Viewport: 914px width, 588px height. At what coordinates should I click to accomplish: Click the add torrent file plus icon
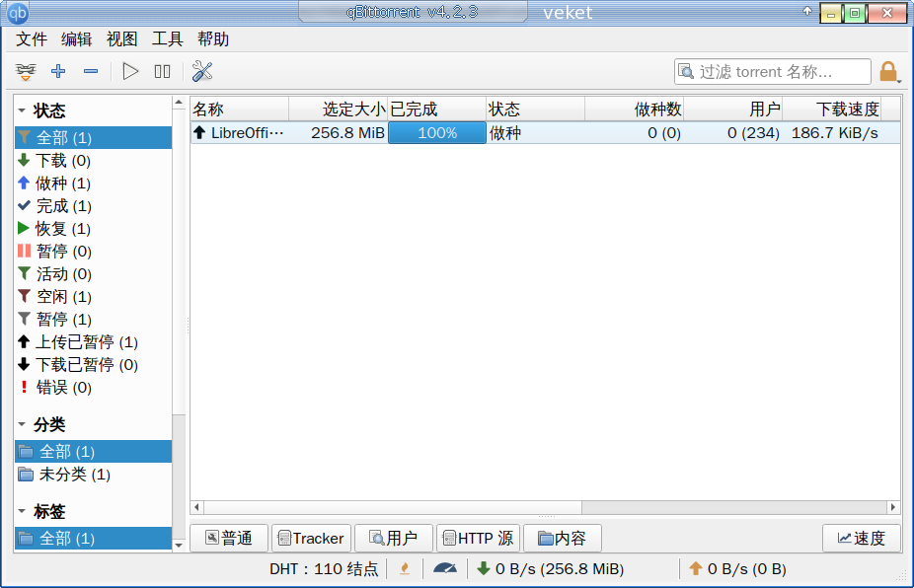[58, 71]
